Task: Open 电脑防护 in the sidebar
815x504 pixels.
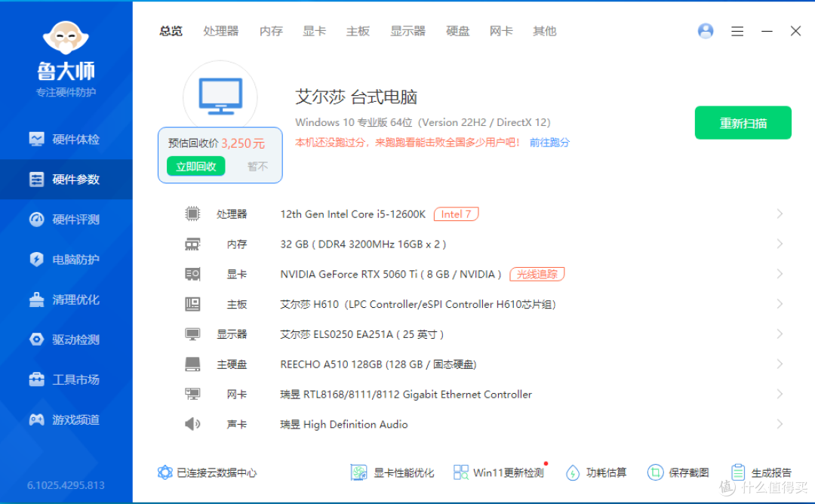Action: [x=66, y=260]
